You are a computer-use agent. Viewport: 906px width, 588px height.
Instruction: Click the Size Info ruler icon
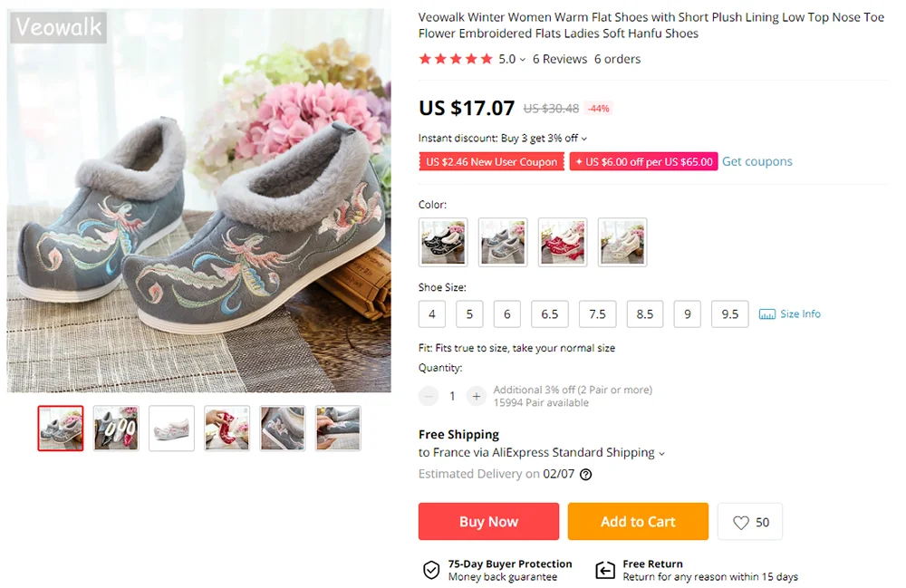[x=767, y=314]
